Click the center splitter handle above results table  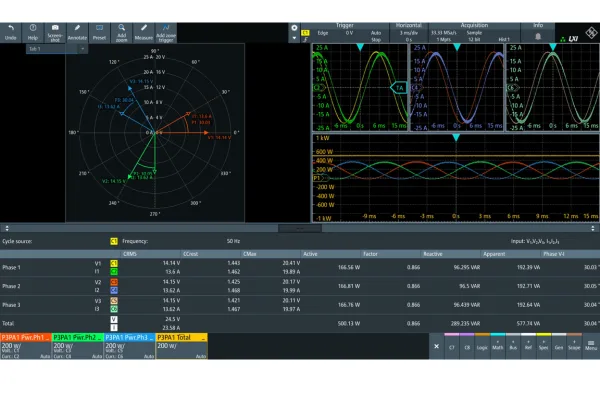click(300, 229)
